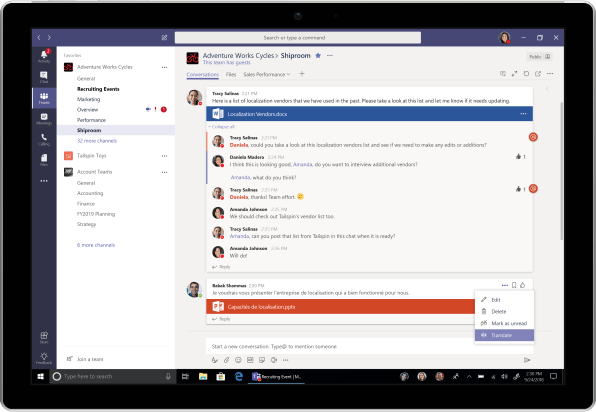Image resolution: width=596 pixels, height=412 pixels.
Task: Open the Windows Start menu
Action: click(41, 377)
